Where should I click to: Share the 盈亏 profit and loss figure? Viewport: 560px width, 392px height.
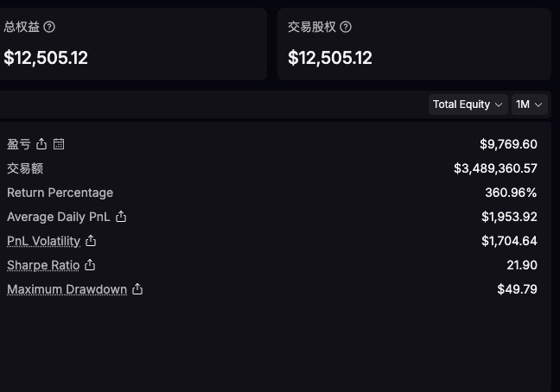pyautogui.click(x=41, y=144)
